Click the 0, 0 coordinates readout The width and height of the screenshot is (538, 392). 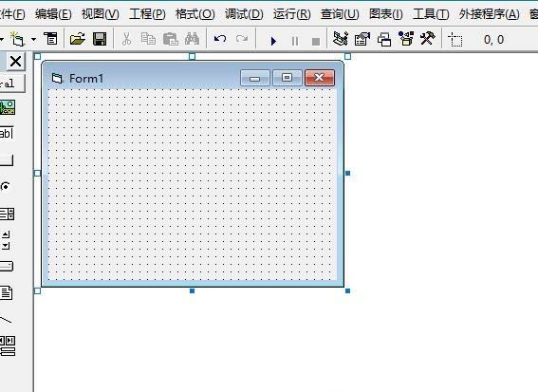click(x=493, y=40)
